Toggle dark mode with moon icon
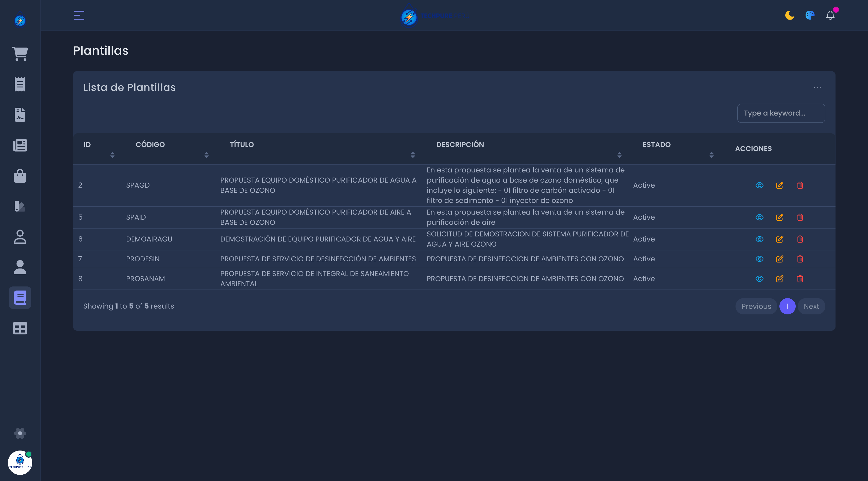The image size is (868, 481). pyautogui.click(x=790, y=15)
